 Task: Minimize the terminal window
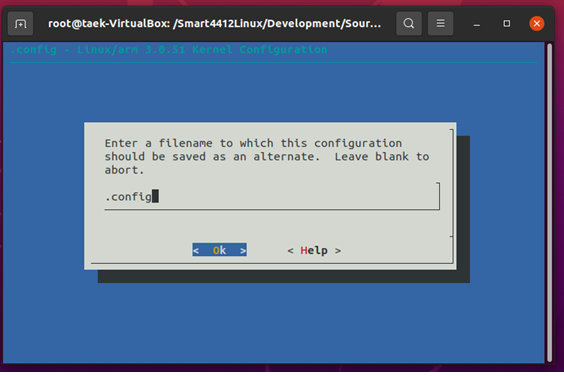(x=477, y=24)
